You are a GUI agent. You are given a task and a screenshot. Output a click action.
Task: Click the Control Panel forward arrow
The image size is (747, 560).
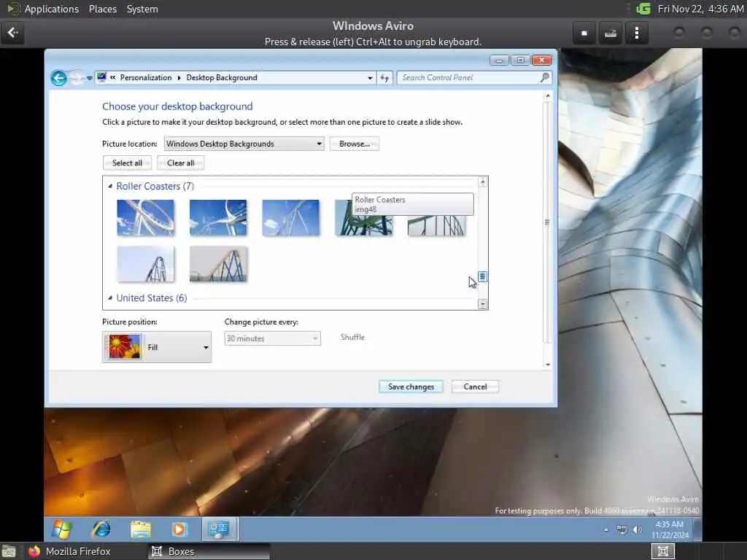coord(77,77)
